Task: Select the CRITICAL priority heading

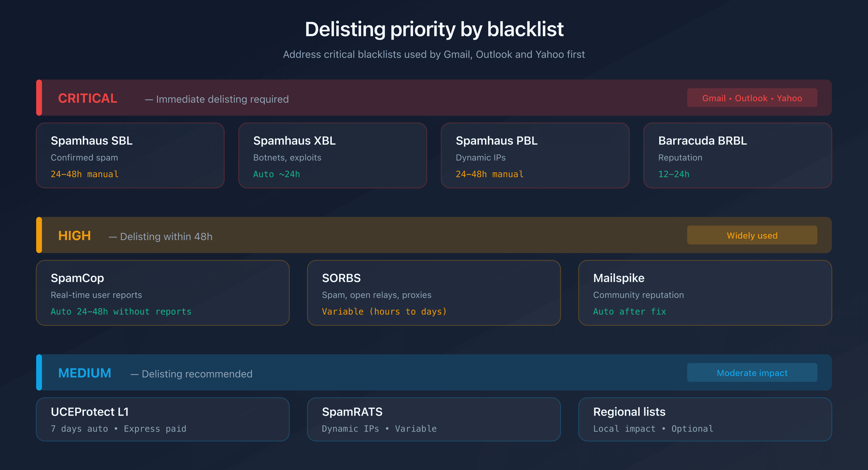Action: pos(88,98)
